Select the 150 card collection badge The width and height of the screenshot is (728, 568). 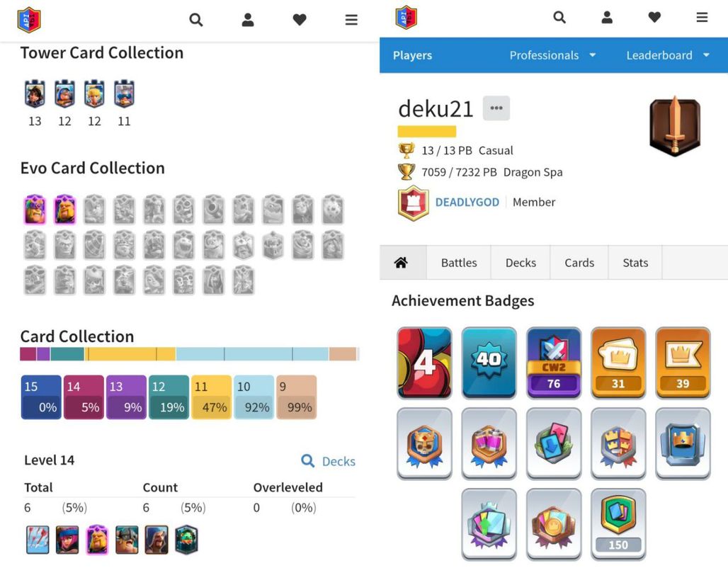[618, 524]
